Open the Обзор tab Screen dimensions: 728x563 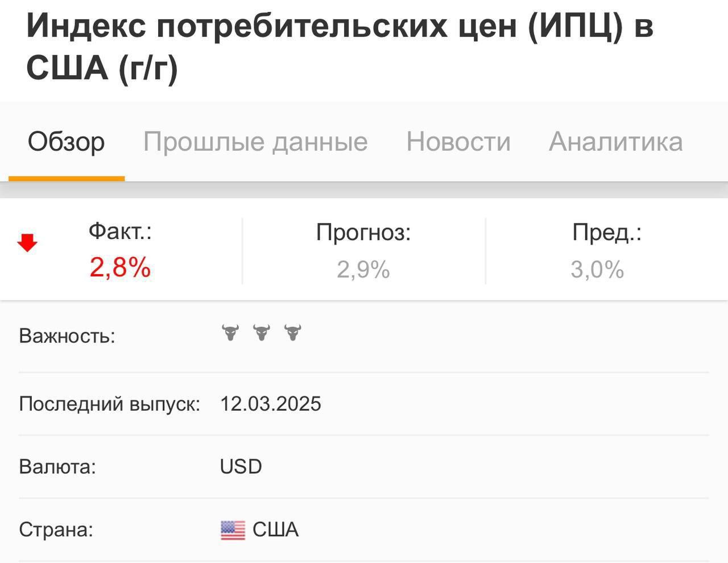pos(67,142)
